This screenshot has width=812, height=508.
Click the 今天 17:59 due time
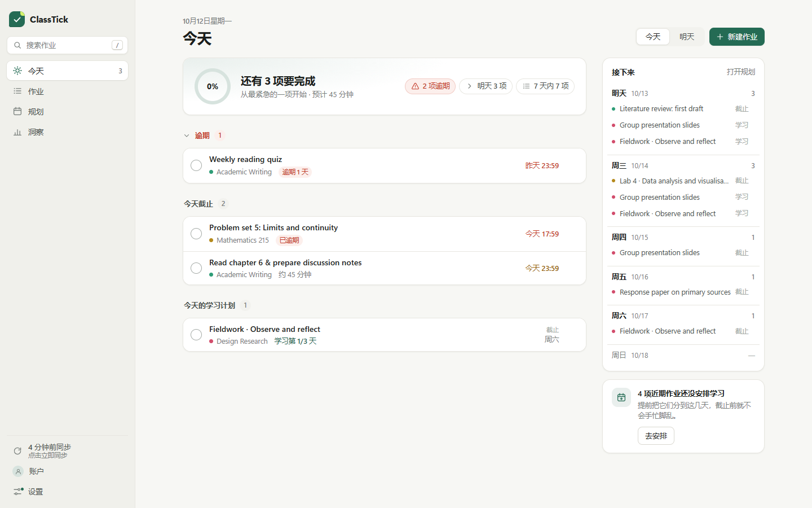542,234
